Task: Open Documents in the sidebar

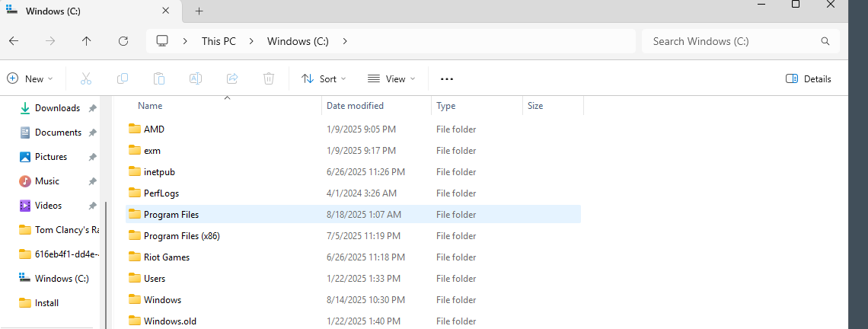Action: point(58,133)
